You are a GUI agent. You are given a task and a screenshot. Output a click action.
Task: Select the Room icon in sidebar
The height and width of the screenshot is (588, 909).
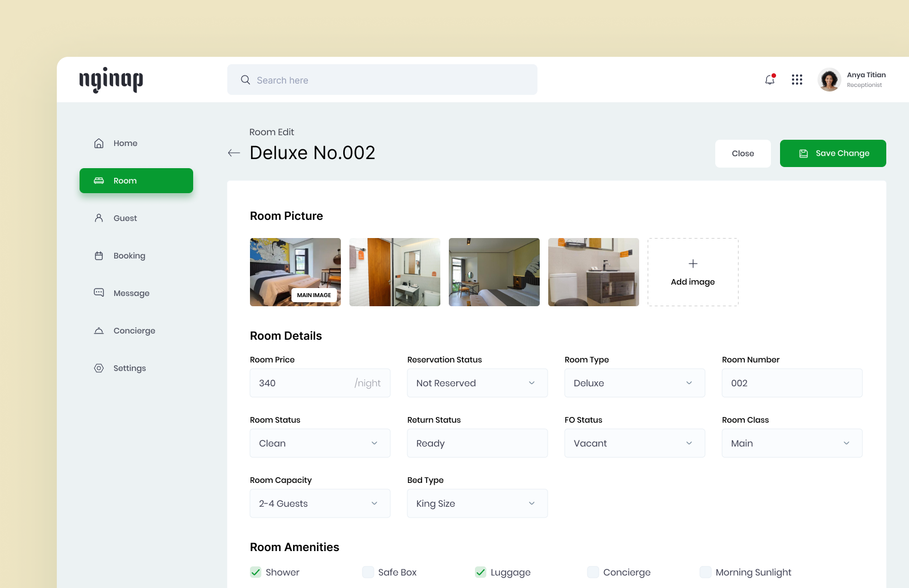(99, 181)
